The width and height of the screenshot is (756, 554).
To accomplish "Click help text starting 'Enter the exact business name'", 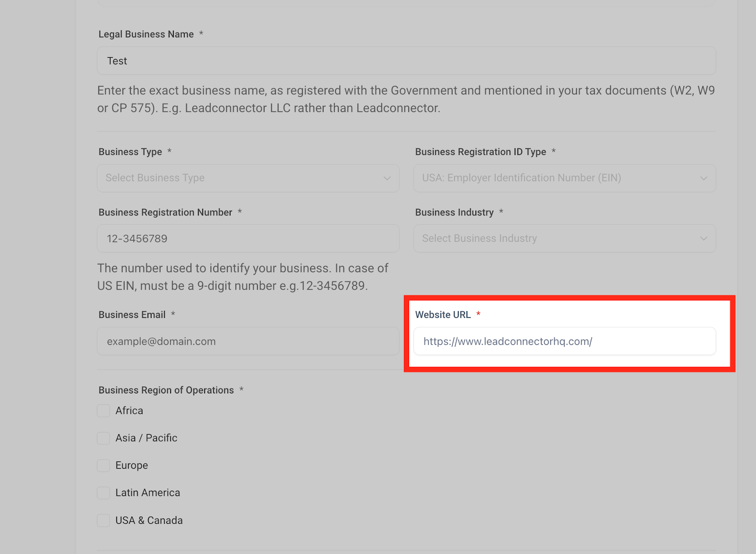I will 406,99.
